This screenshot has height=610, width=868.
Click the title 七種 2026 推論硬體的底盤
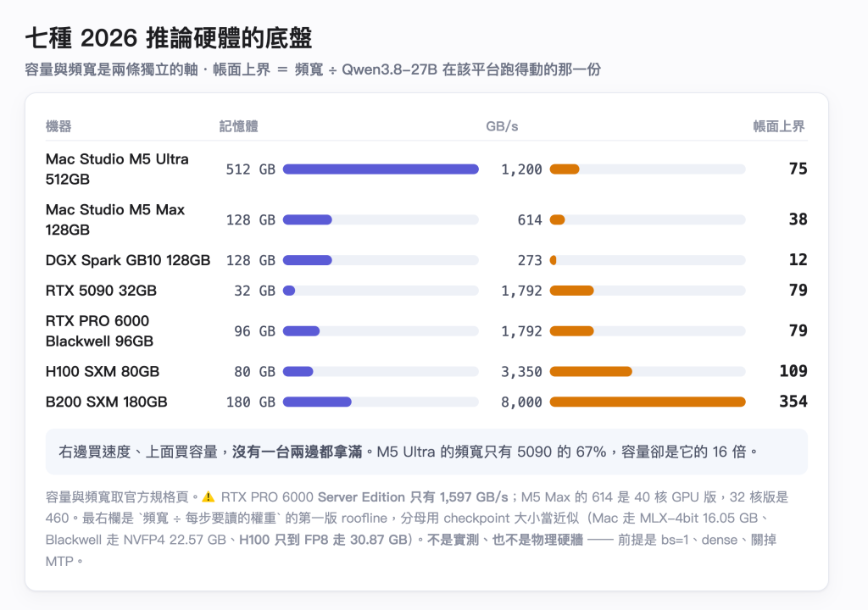tap(169, 38)
